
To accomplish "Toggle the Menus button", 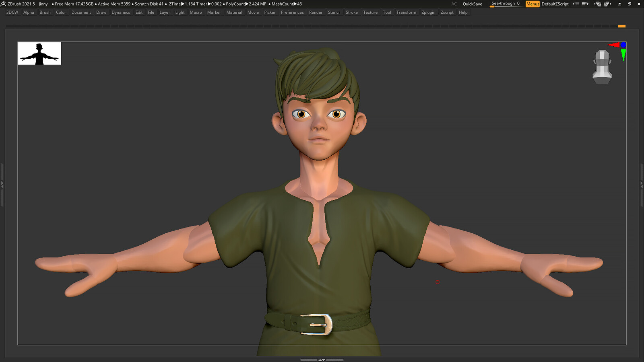I will pyautogui.click(x=533, y=4).
